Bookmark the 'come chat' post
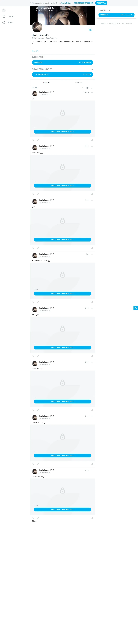Screen dimensions: 138x644 coord(92,410)
